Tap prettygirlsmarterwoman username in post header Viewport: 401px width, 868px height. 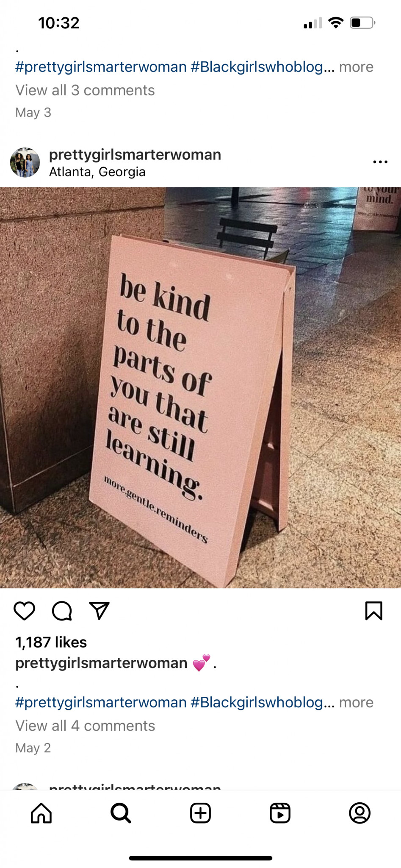135,155
